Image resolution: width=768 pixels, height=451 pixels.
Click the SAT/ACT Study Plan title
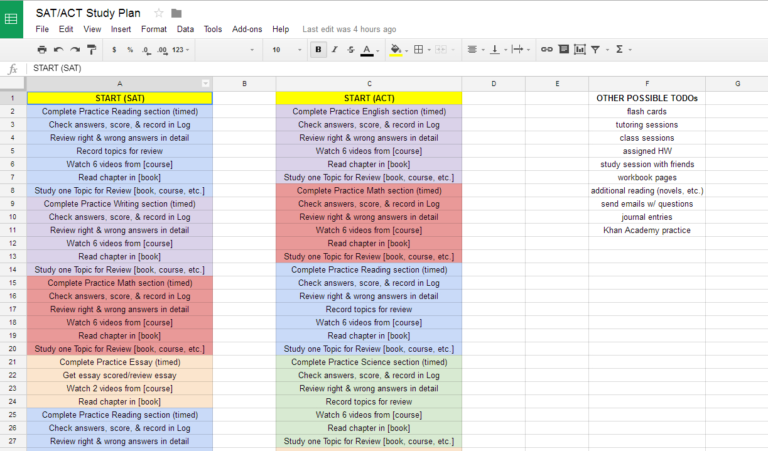88,13
